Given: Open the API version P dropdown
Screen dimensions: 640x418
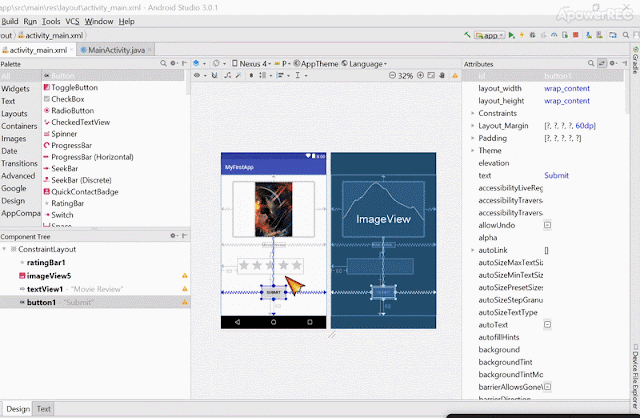Looking at the screenshot, I should (282, 63).
